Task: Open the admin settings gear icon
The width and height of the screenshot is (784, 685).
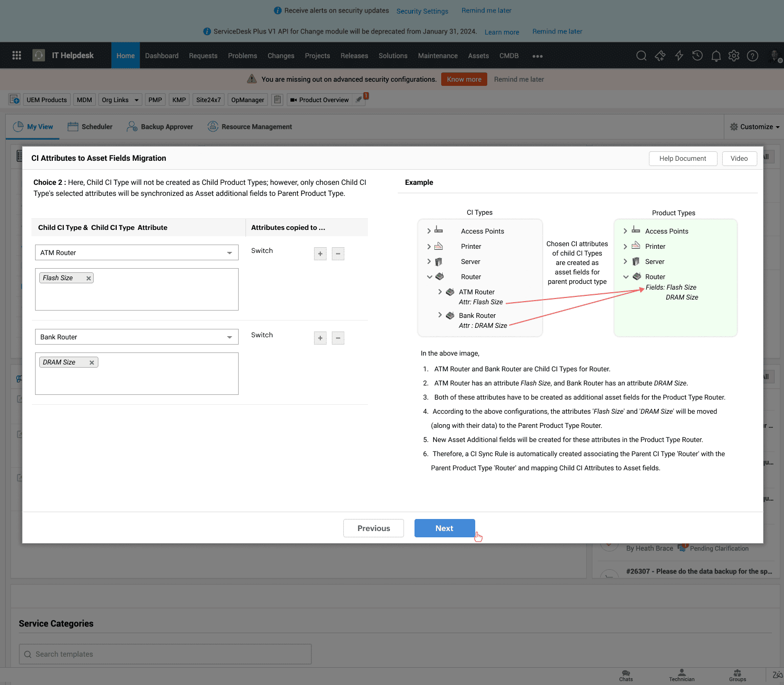Action: [x=734, y=56]
